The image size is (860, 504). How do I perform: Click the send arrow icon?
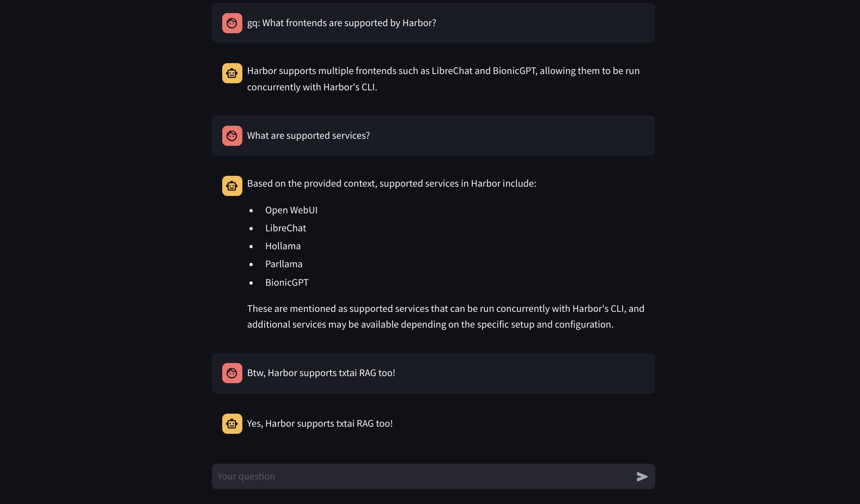tap(642, 477)
